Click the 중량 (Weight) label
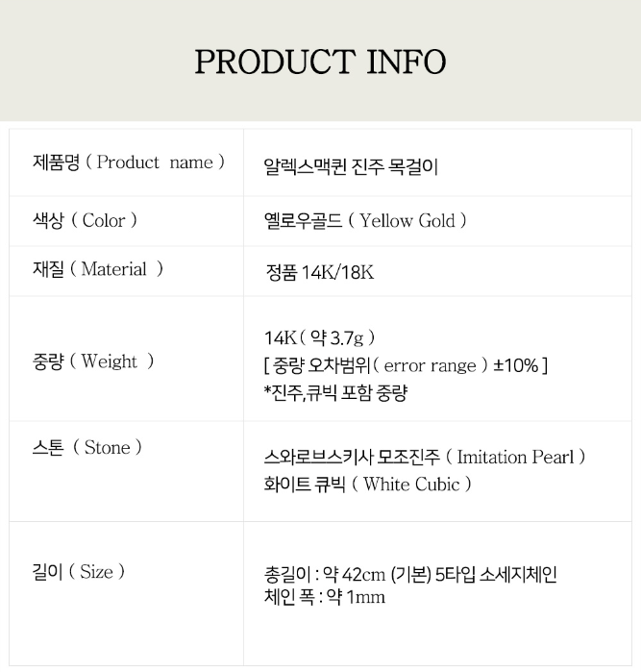The height and width of the screenshot is (672, 641). (x=93, y=362)
